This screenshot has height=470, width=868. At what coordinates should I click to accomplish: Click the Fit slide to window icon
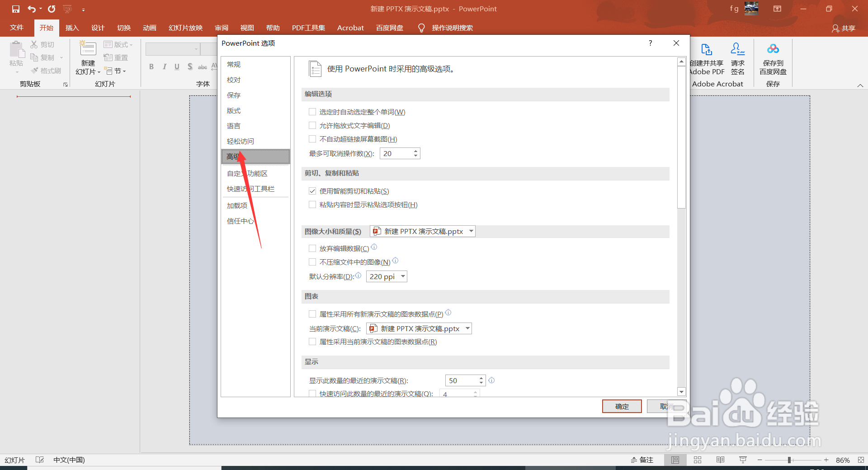861,460
